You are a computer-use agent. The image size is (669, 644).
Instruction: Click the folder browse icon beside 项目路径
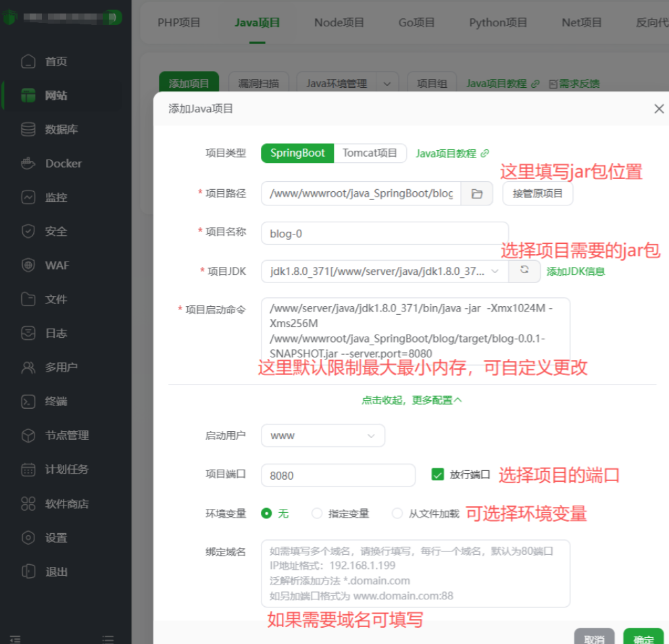pyautogui.click(x=478, y=193)
